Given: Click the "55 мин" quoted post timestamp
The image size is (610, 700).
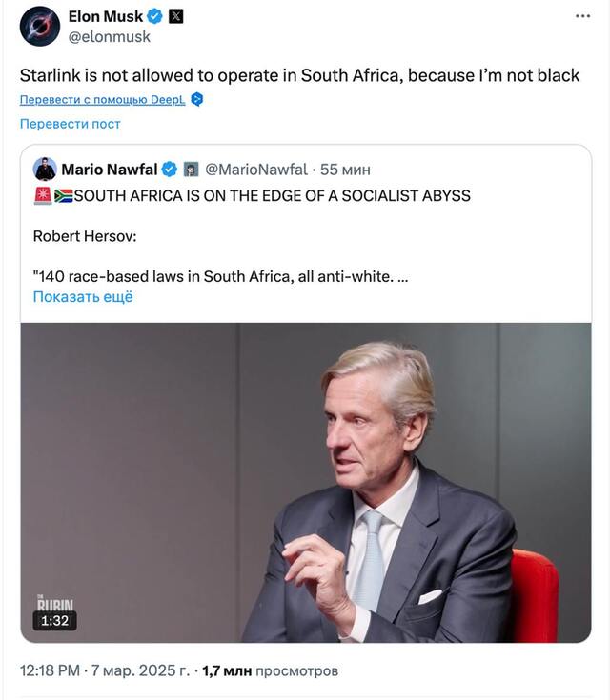Looking at the screenshot, I should [x=345, y=170].
